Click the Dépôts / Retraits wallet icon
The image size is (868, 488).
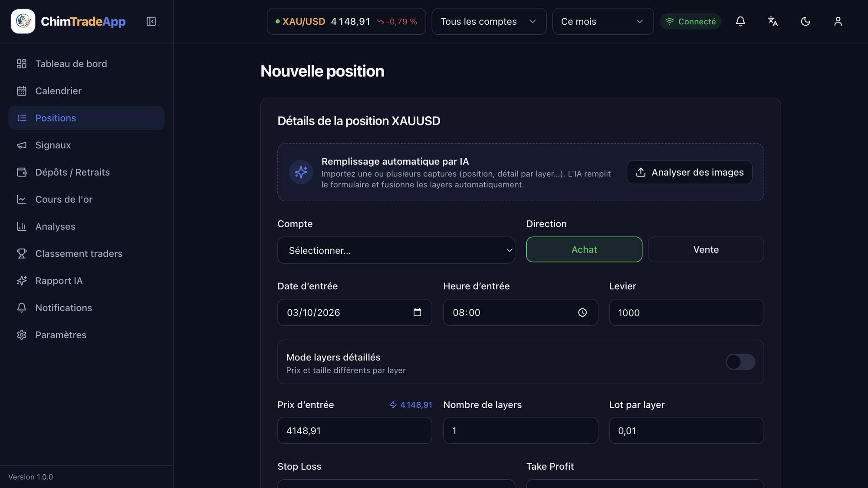coord(22,172)
